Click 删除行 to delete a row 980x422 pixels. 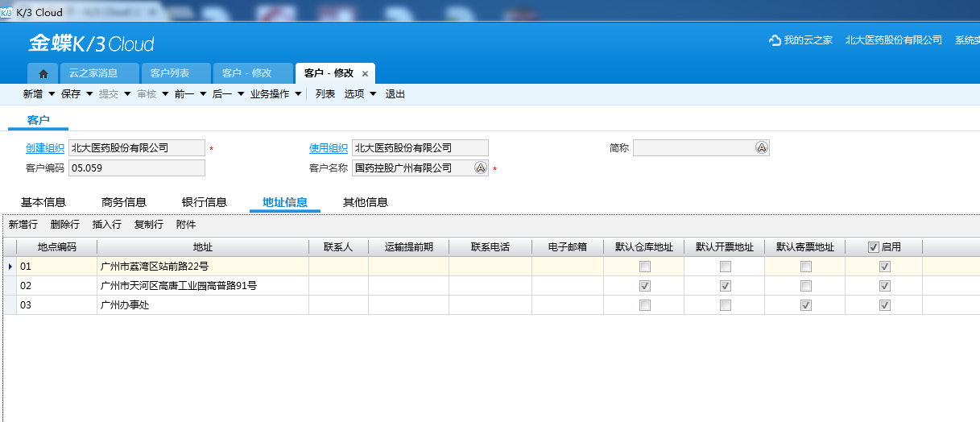(x=64, y=225)
